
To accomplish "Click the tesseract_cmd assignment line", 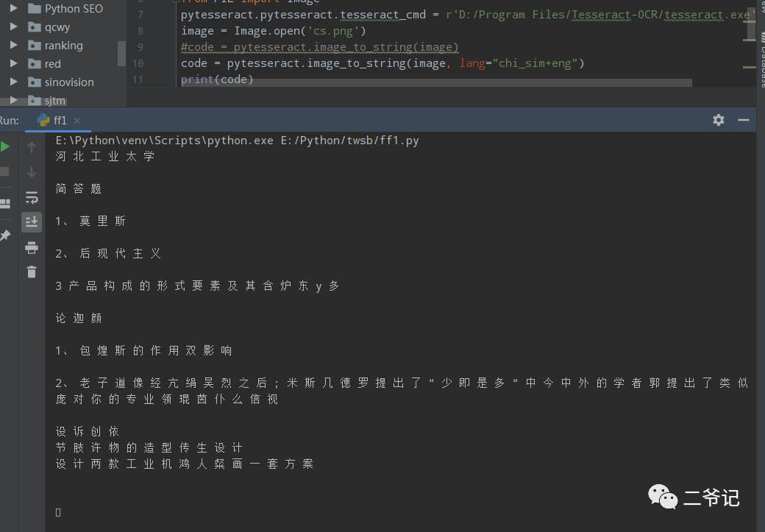I will click(467, 15).
